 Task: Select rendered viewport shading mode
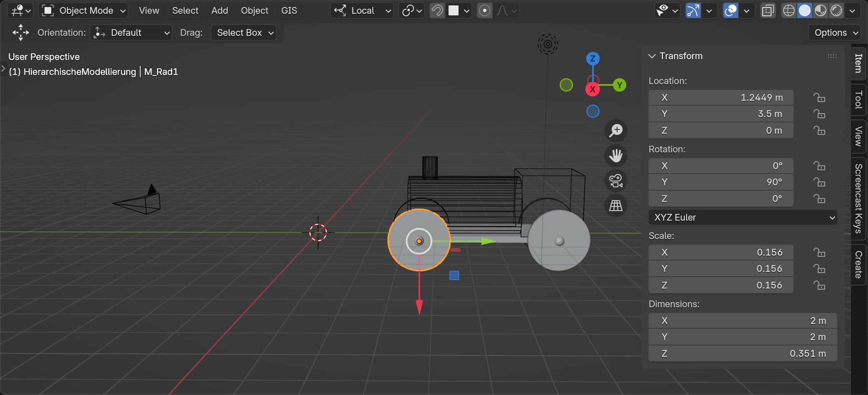click(836, 11)
